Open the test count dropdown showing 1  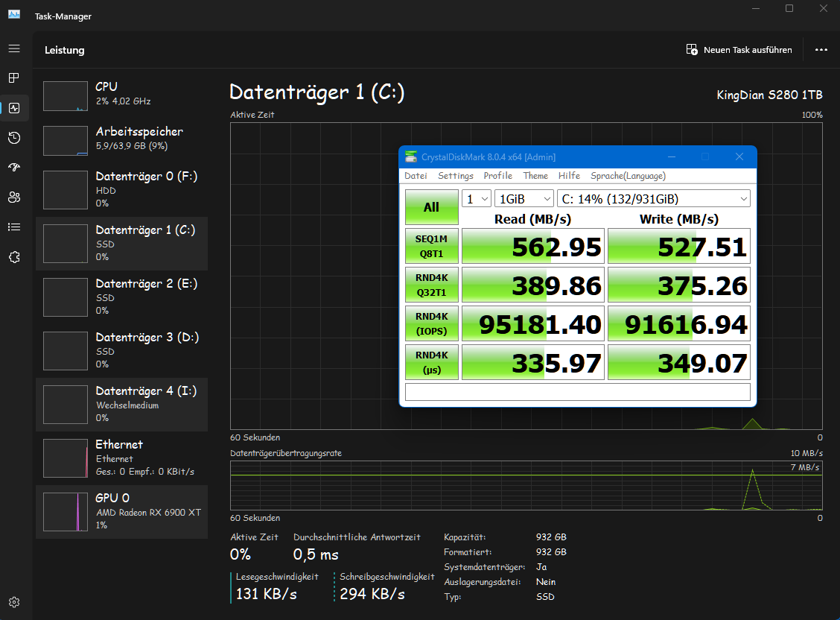coord(477,199)
